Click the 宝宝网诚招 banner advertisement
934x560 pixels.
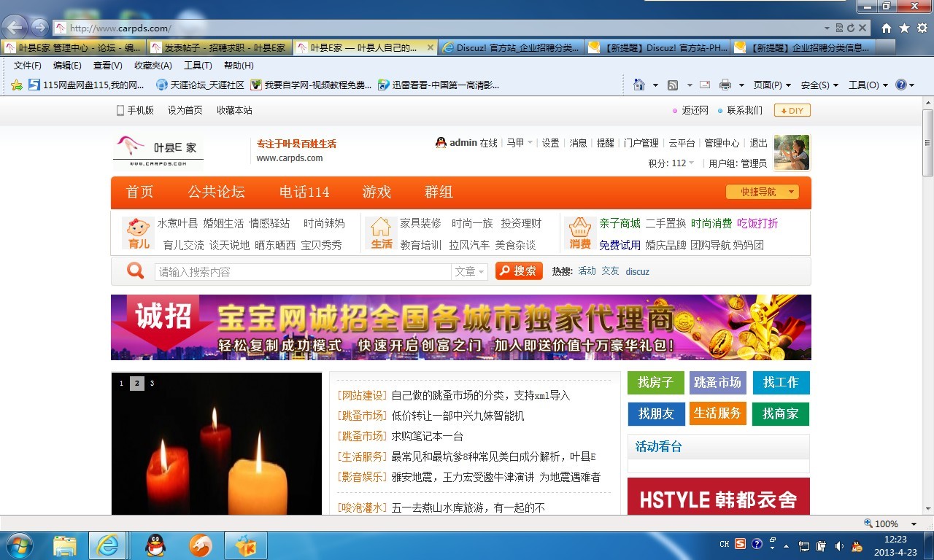460,327
